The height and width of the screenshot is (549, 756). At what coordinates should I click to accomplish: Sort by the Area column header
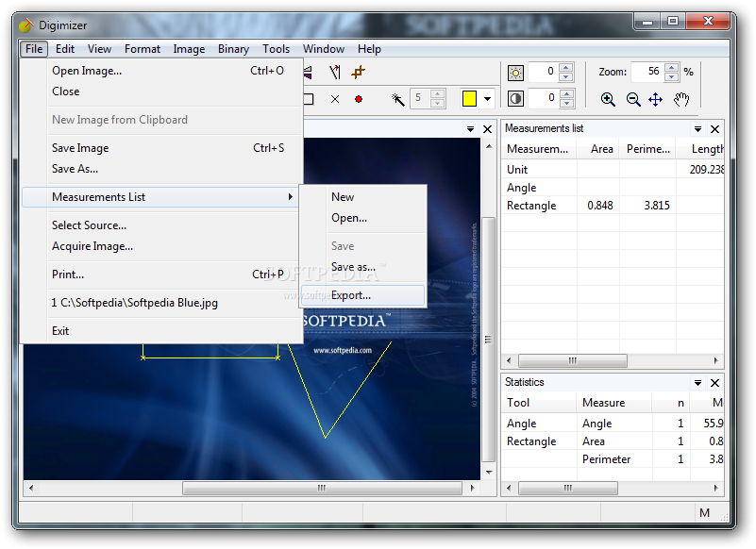point(597,149)
